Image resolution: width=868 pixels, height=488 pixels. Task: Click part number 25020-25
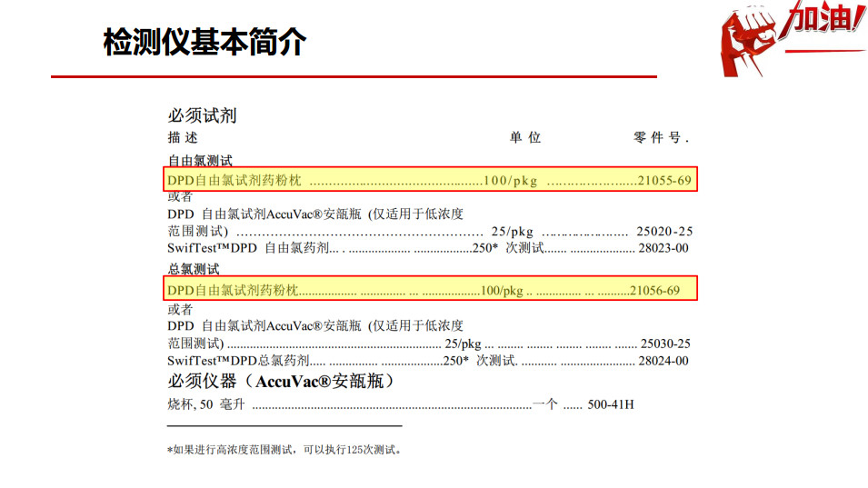(664, 231)
